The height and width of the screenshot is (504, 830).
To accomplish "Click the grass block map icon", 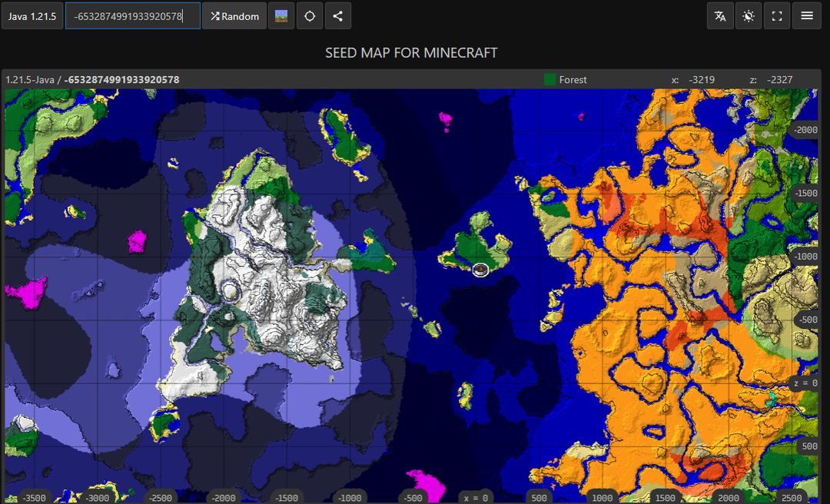I will pyautogui.click(x=281, y=16).
